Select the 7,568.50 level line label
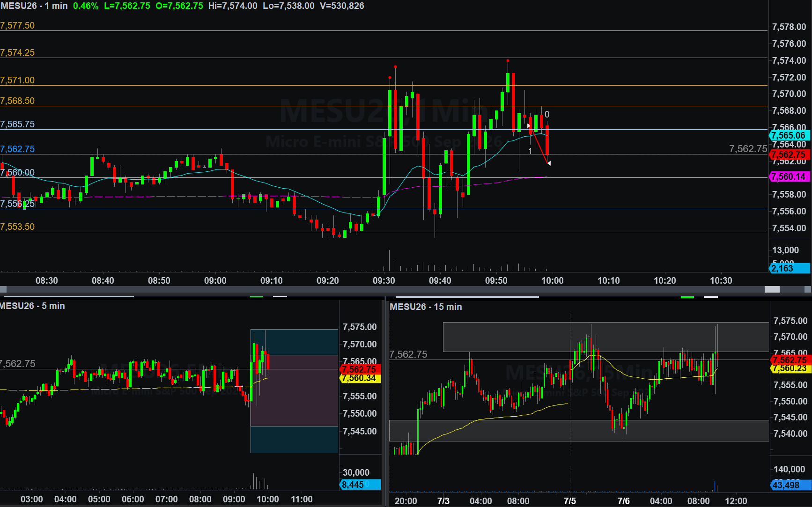This screenshot has width=812, height=507. (17, 101)
